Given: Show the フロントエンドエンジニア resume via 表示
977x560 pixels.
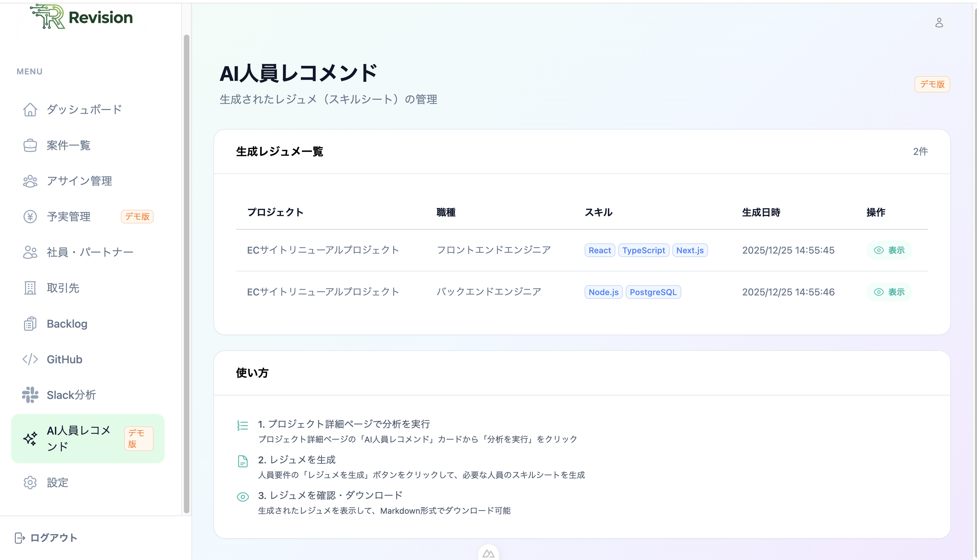Looking at the screenshot, I should click(888, 250).
